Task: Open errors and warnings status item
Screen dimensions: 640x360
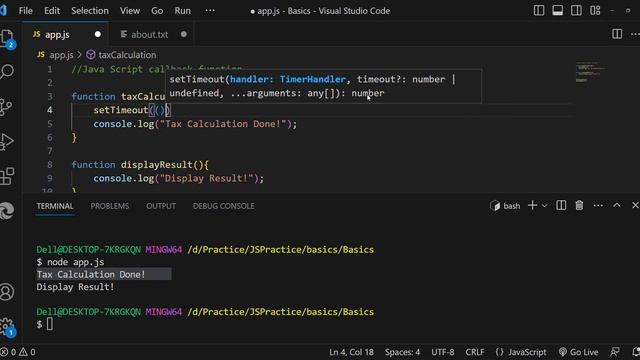Action: point(18,352)
